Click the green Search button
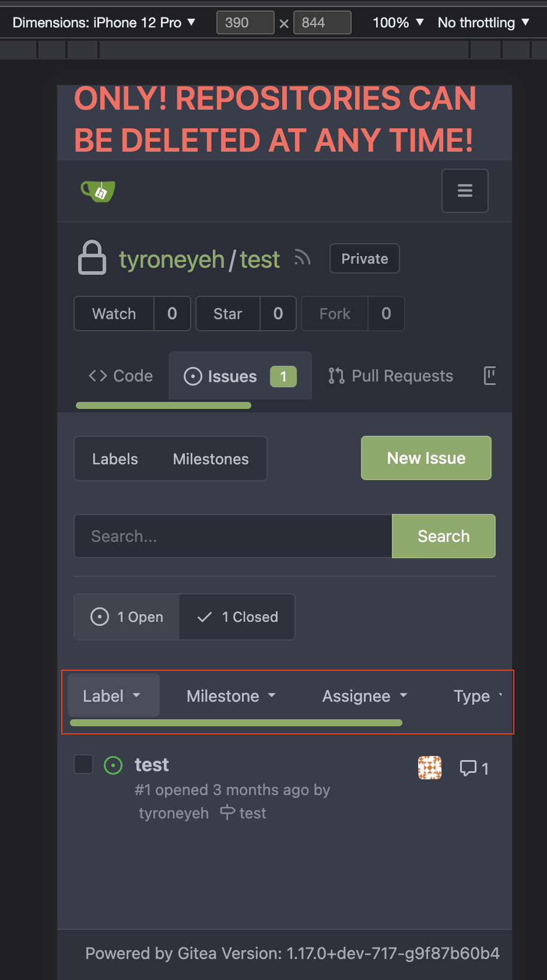Screen dimensions: 547x980 coord(443,536)
